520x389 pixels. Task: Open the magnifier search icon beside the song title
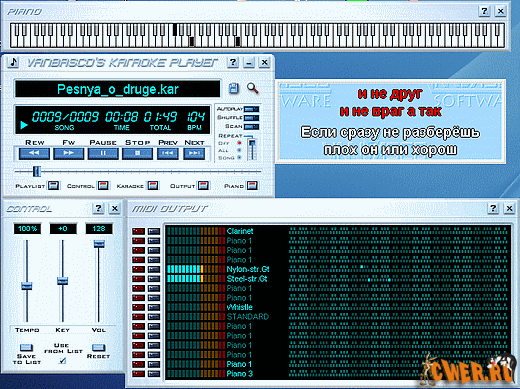(252, 88)
